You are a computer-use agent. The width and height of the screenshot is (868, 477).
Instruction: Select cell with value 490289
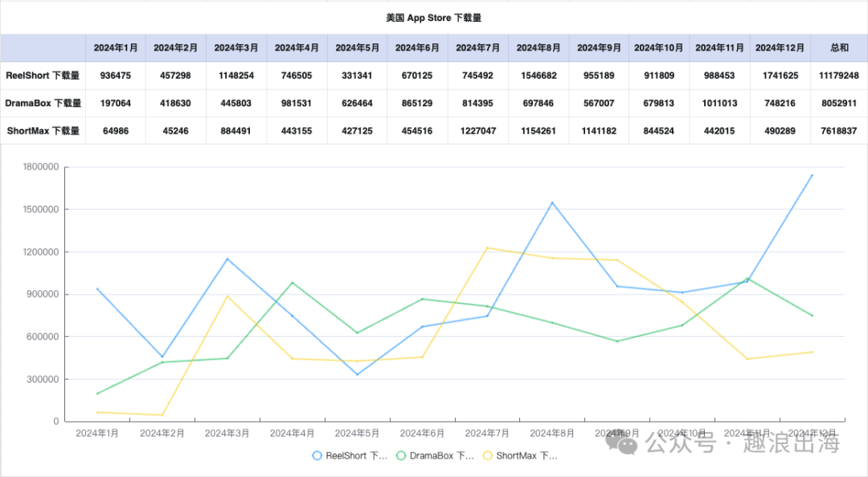(x=780, y=131)
